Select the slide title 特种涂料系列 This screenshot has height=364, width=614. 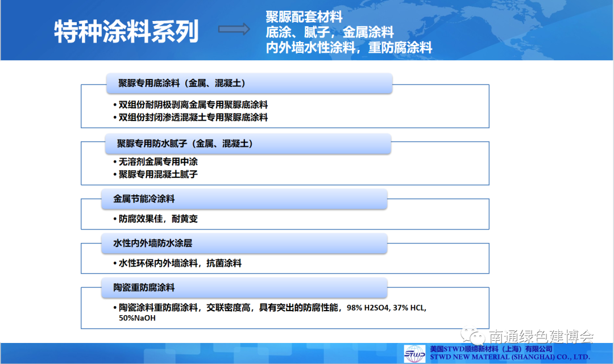click(x=126, y=32)
